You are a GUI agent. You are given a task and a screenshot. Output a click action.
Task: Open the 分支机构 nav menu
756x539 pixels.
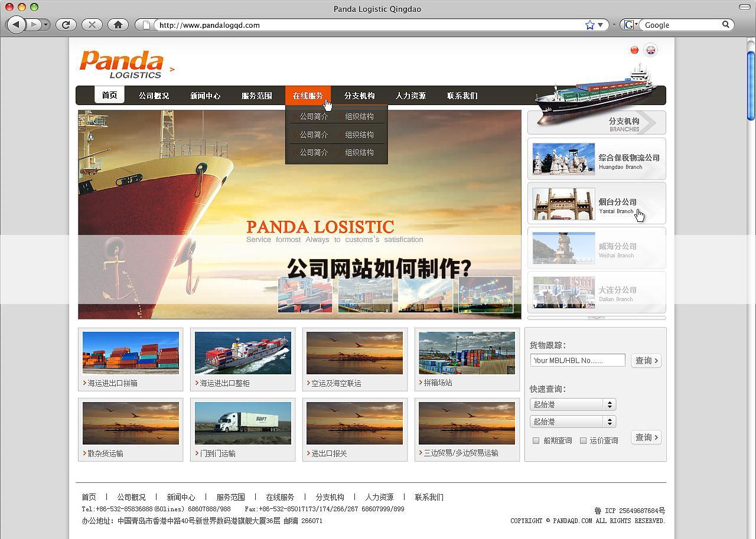tap(359, 96)
